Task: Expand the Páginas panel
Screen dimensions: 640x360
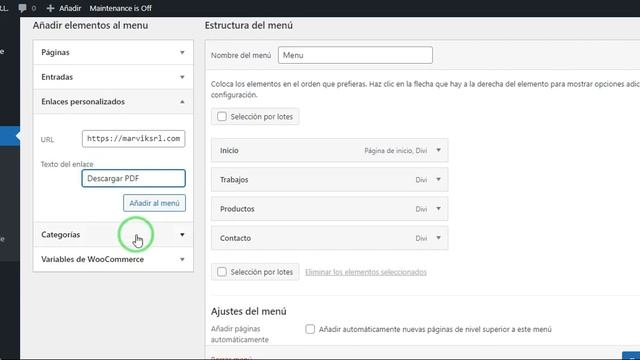Action: (x=113, y=52)
